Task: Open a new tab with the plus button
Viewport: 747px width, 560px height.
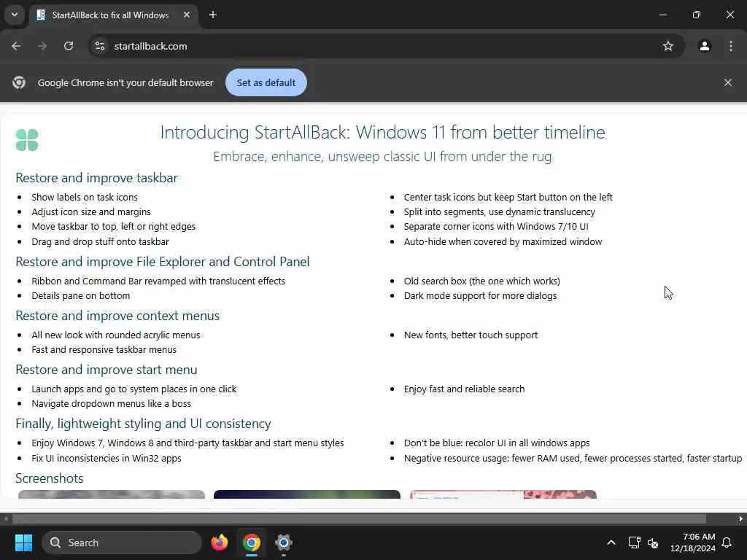Action: tap(213, 15)
